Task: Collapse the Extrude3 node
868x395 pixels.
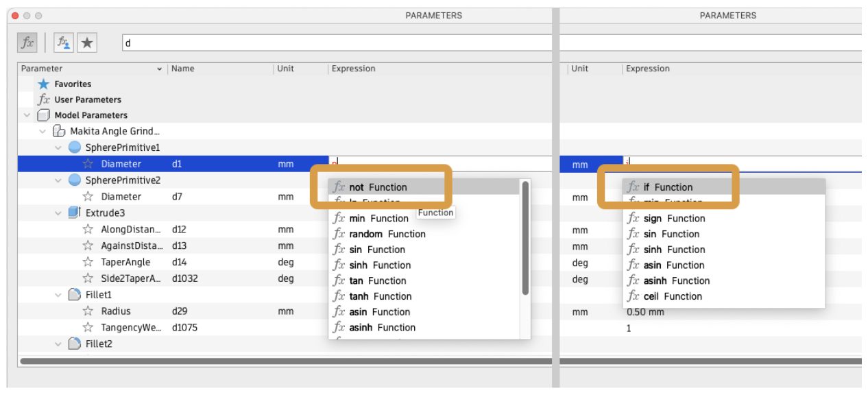Action: tap(58, 213)
